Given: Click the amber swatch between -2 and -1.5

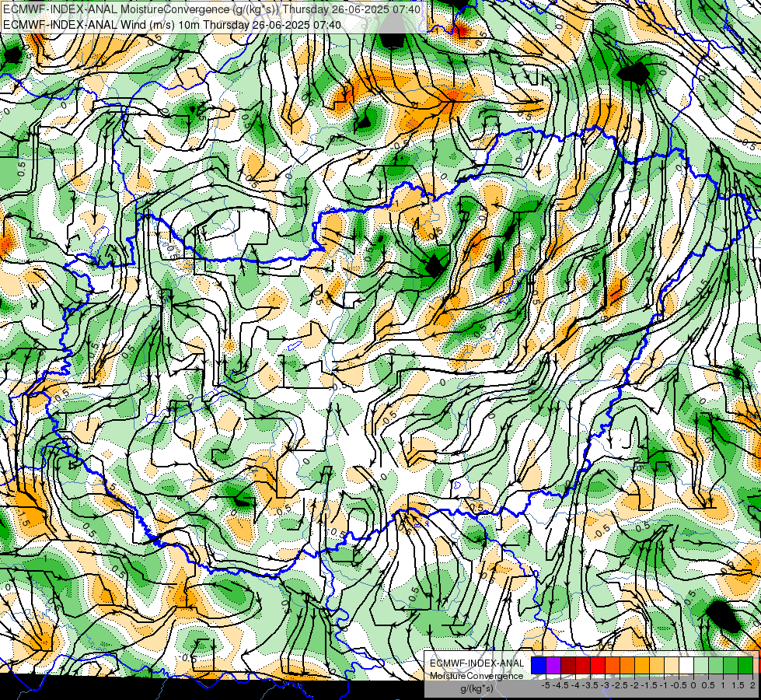Looking at the screenshot, I should click(642, 665).
